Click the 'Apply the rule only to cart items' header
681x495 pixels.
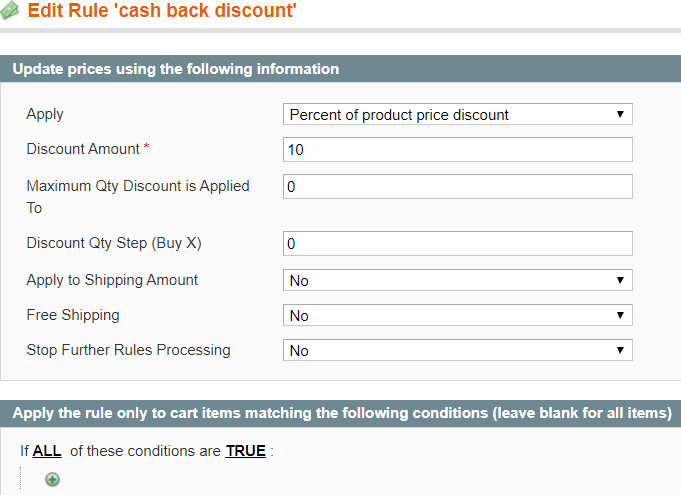[341, 412]
